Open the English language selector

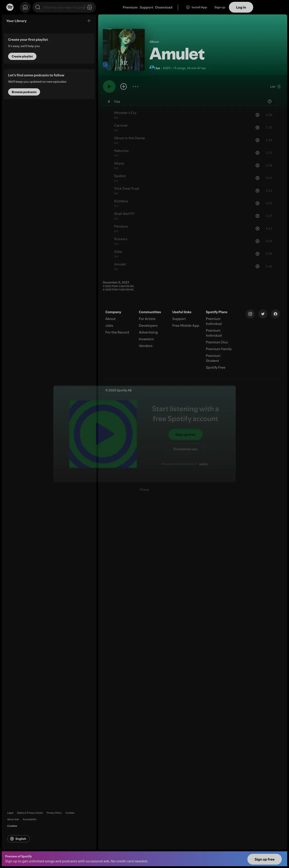(18, 839)
